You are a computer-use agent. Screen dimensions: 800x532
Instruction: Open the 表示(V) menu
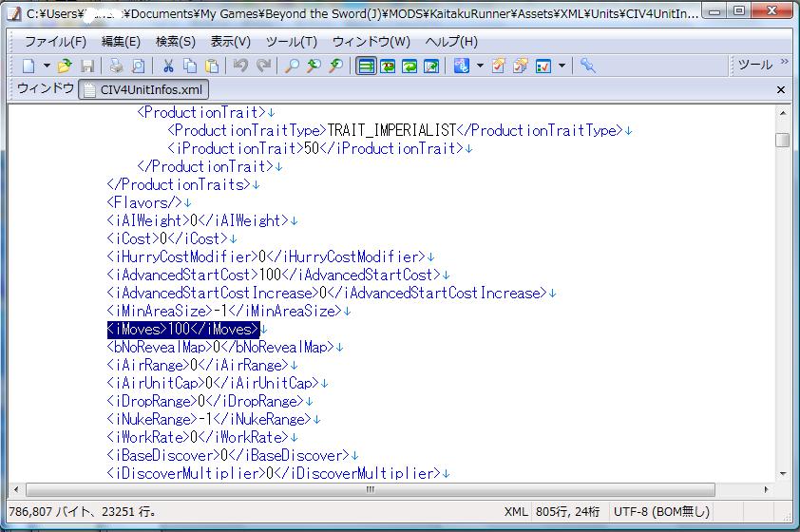point(231,42)
